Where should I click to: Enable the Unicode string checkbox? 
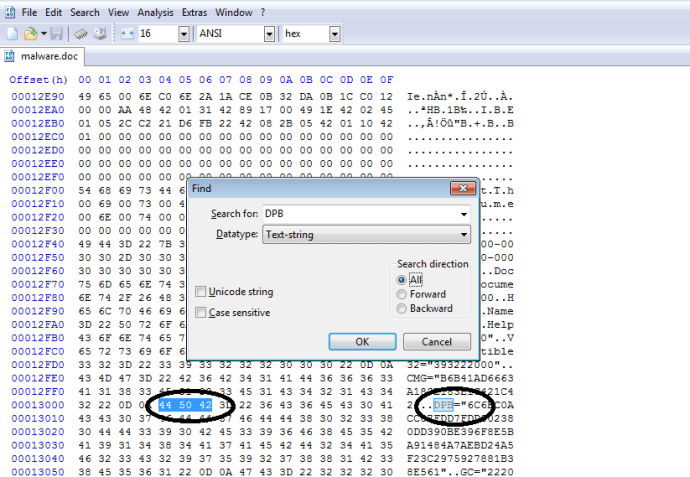202,292
